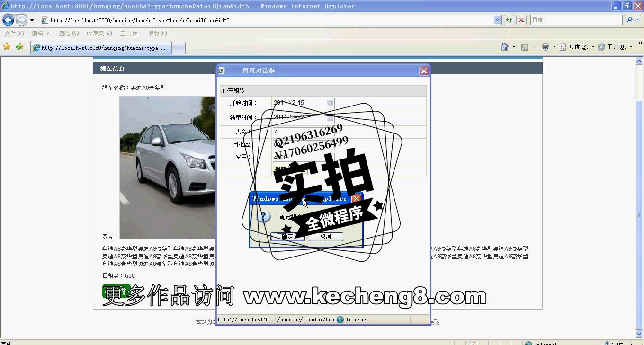The height and width of the screenshot is (345, 644).
Task: Open Favorites Center with the yellow star
Action: (x=7, y=47)
